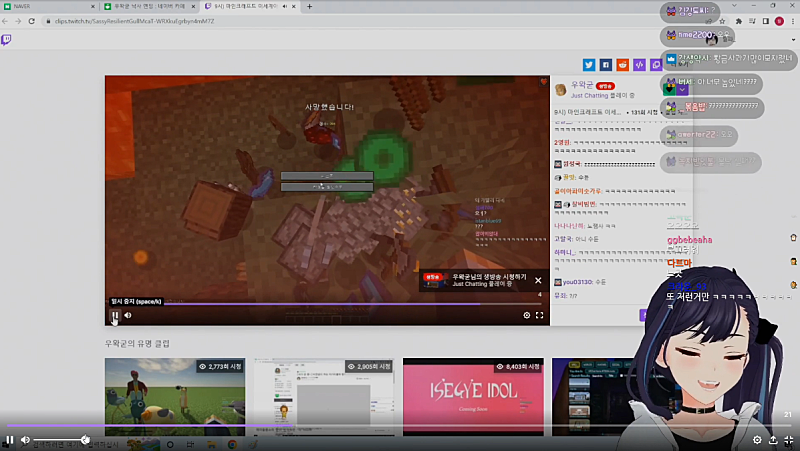Go back in the browser
The image size is (800, 451).
5,21
